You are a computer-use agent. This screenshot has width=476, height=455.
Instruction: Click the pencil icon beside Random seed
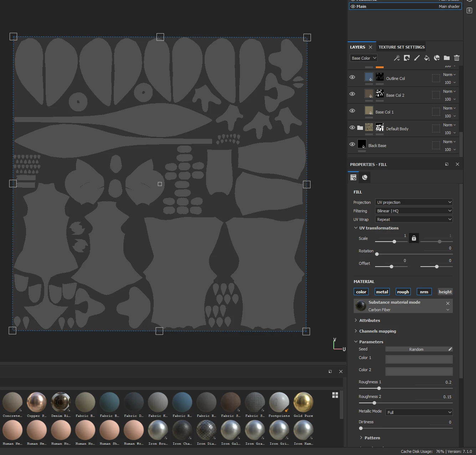450,349
